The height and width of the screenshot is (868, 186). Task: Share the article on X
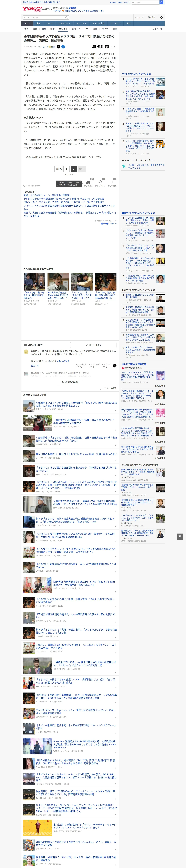[x=58, y=47]
